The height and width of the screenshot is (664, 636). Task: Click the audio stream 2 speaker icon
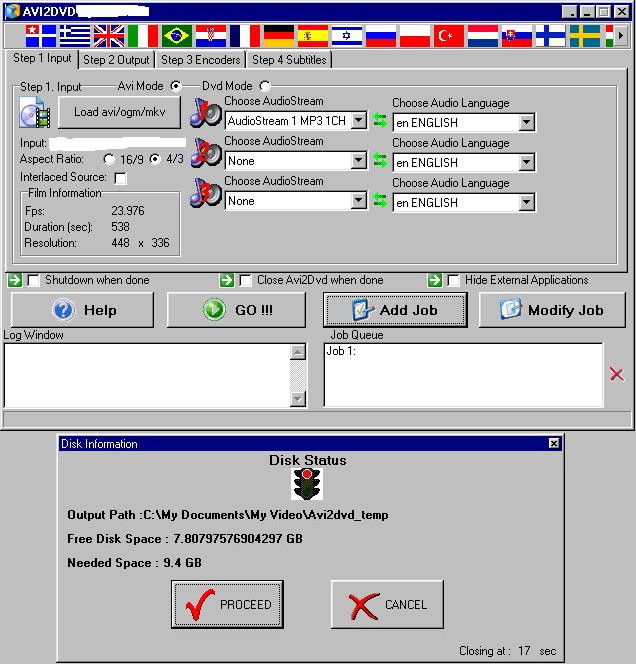206,152
